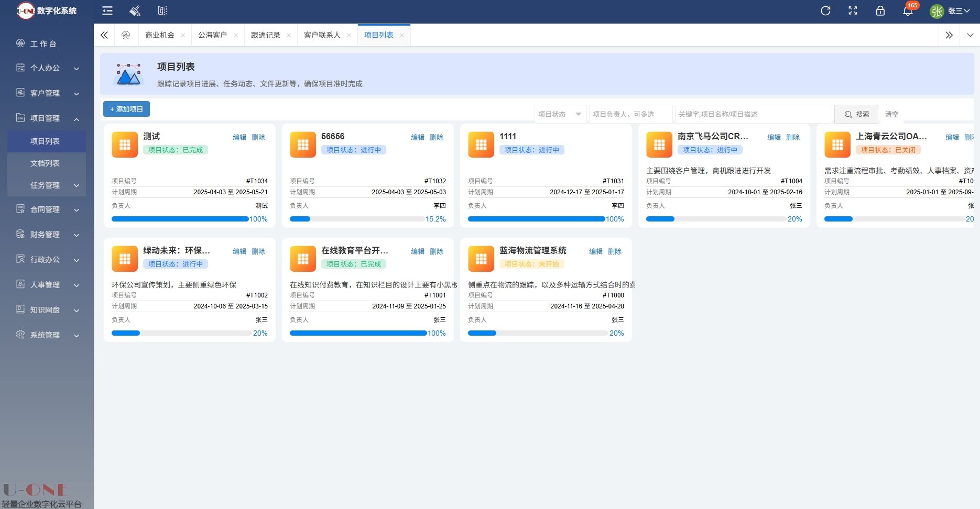Image resolution: width=980 pixels, height=509 pixels.
Task: Switch to the 跟进记录 tab
Action: point(266,35)
